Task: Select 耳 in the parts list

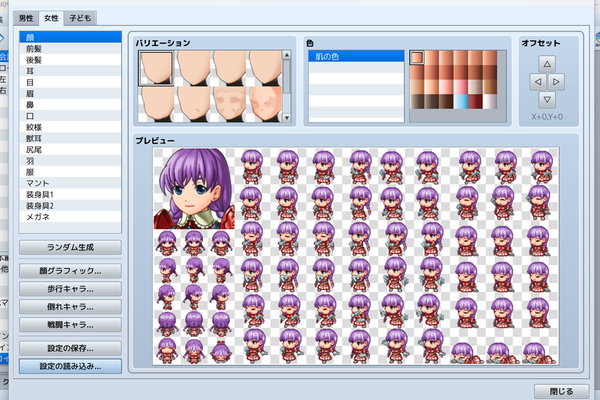Action: click(70, 71)
